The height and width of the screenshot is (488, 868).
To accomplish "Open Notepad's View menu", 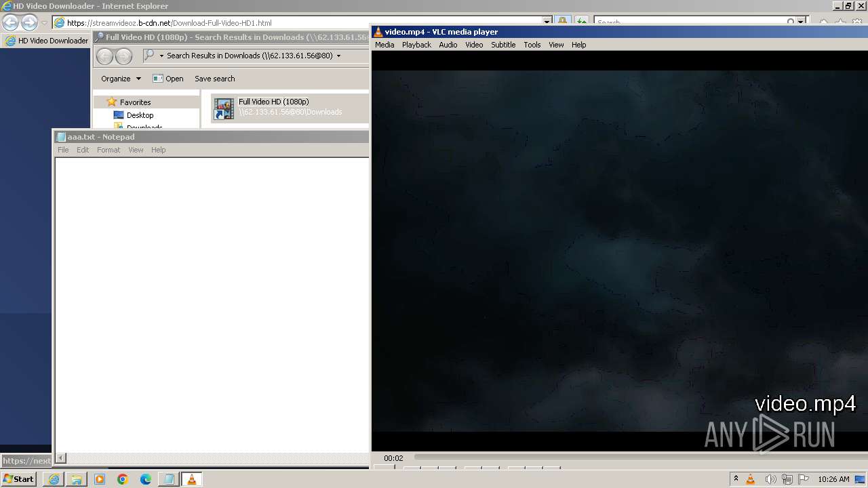I will pos(136,150).
